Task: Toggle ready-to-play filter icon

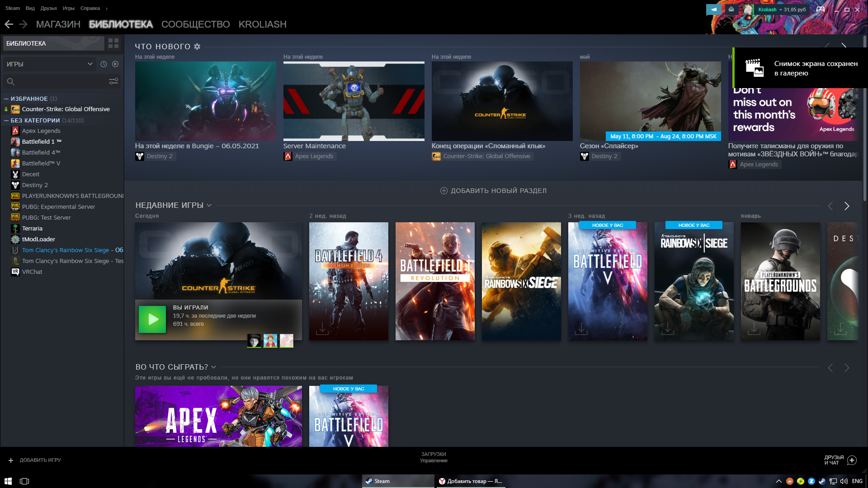Action: tap(115, 64)
